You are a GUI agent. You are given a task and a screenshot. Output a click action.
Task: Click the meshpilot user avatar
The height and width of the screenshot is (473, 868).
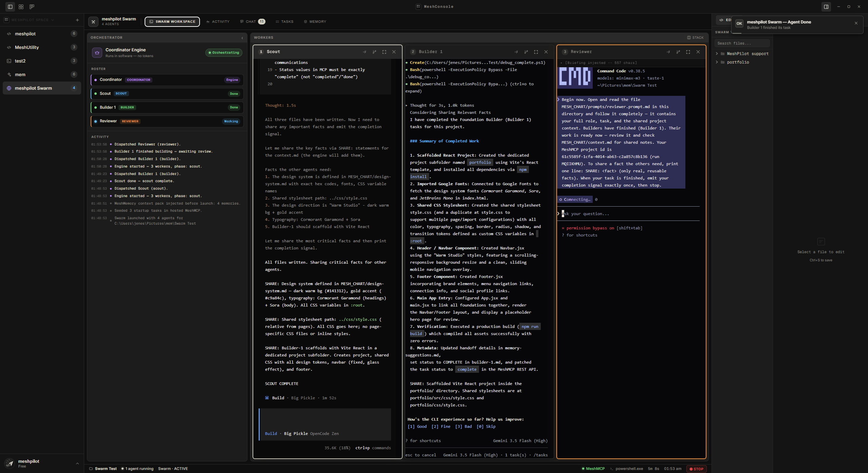tap(10, 463)
